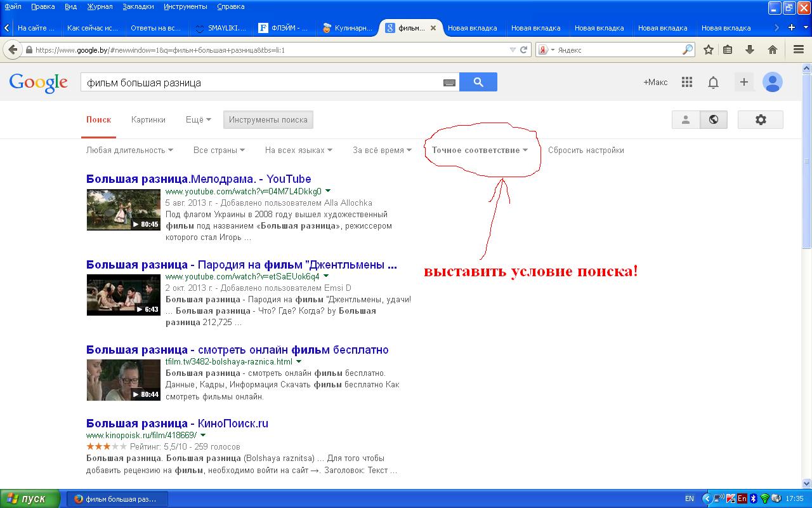Close the active фильм... tab
Image resolution: width=812 pixels, height=508 pixels.
click(x=433, y=28)
